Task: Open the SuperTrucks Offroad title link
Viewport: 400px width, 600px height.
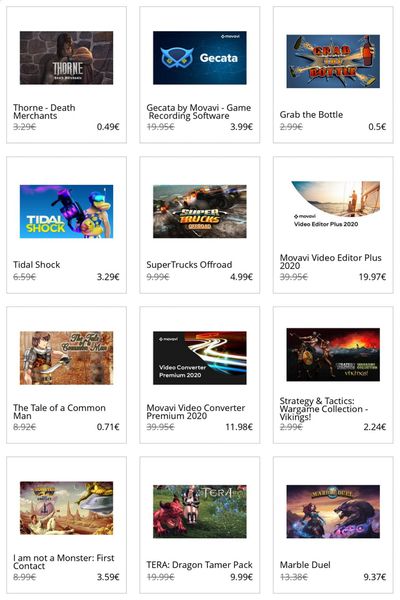Action: click(x=189, y=264)
